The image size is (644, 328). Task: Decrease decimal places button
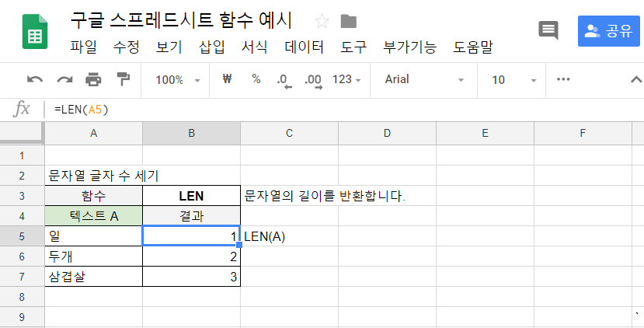(x=284, y=80)
